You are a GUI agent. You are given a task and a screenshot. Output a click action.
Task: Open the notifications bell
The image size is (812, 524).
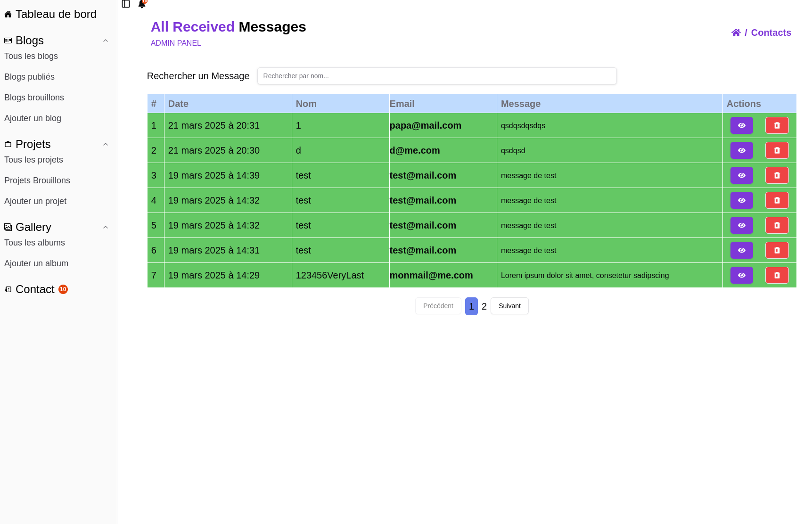coord(141,4)
